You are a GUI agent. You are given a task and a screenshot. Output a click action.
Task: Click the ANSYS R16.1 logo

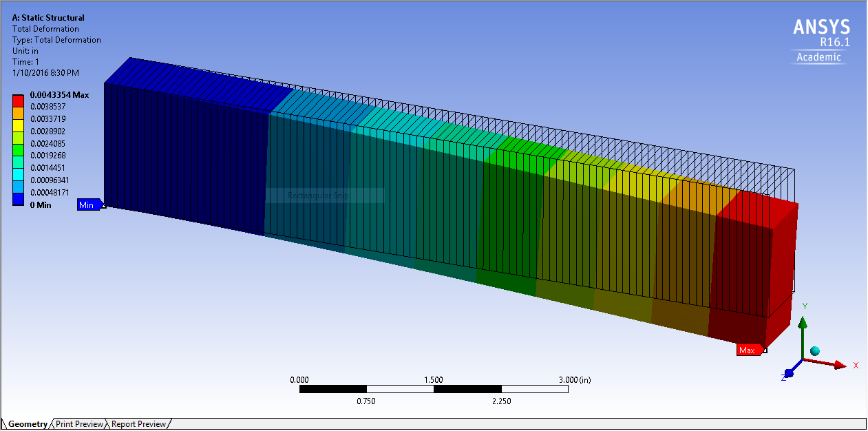pyautogui.click(x=821, y=39)
